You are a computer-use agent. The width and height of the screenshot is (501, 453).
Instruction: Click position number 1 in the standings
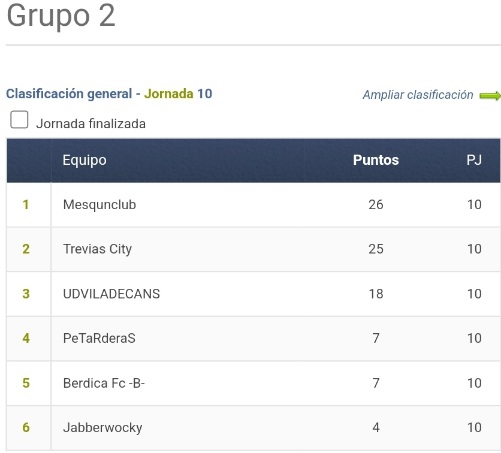(26, 205)
